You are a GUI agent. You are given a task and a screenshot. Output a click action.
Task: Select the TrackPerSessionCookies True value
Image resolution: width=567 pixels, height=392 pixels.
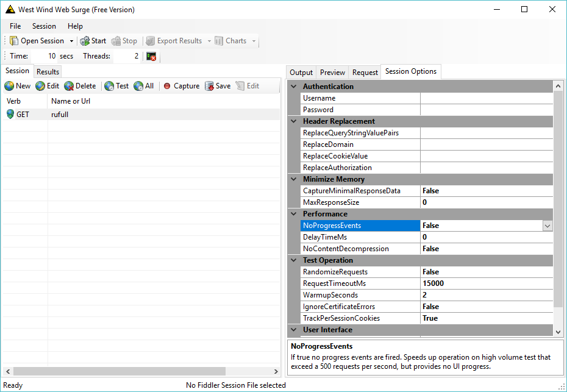coord(487,318)
